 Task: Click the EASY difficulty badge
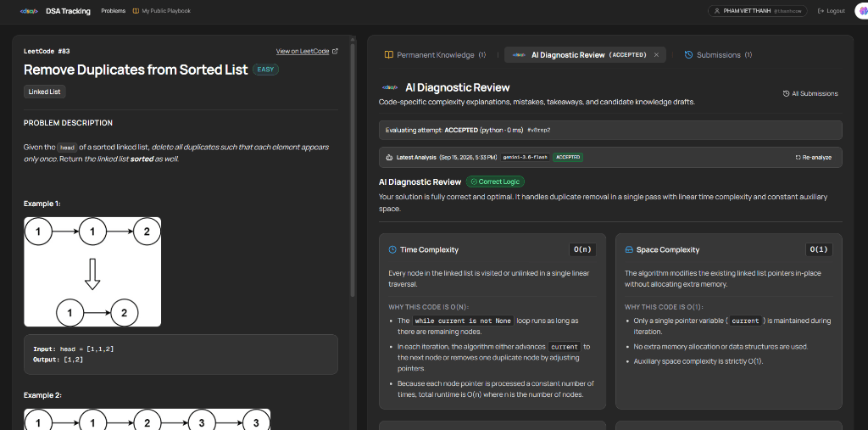[x=265, y=70]
